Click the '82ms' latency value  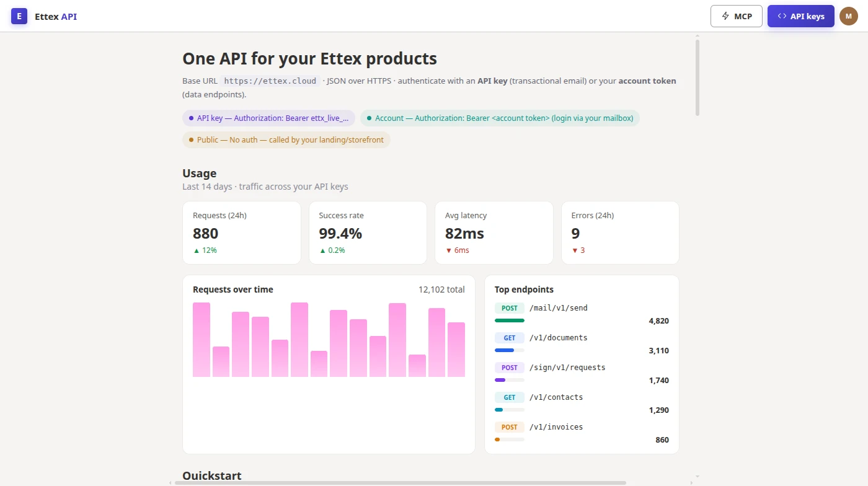click(x=464, y=234)
